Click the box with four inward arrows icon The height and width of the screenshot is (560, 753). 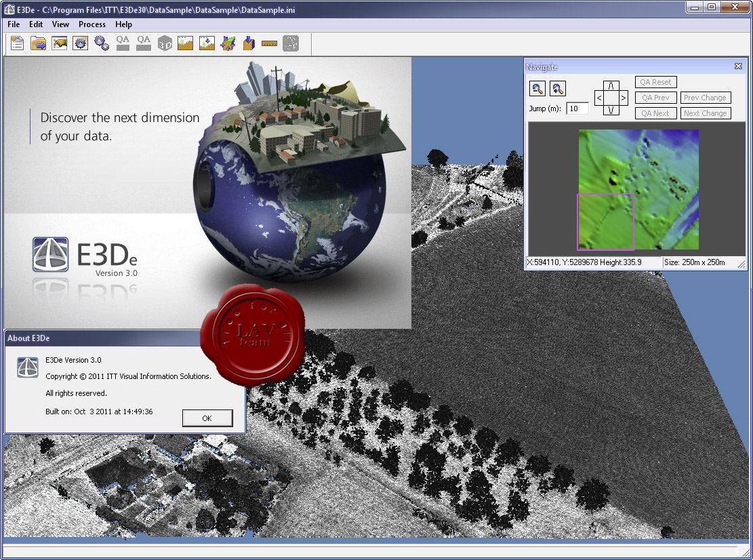click(228, 43)
